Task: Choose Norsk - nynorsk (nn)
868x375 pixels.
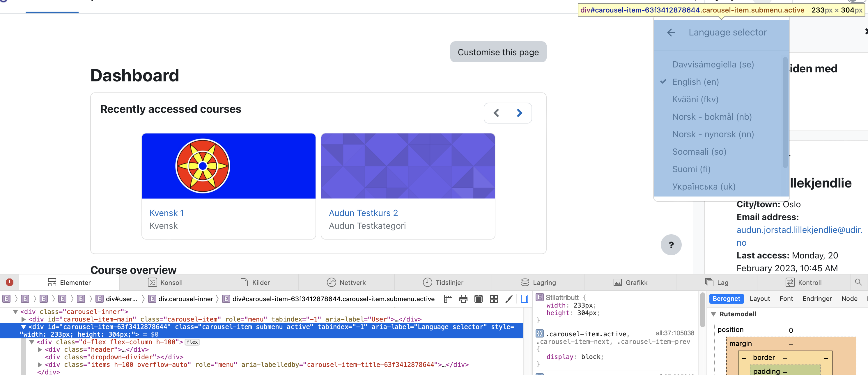Action: [713, 134]
